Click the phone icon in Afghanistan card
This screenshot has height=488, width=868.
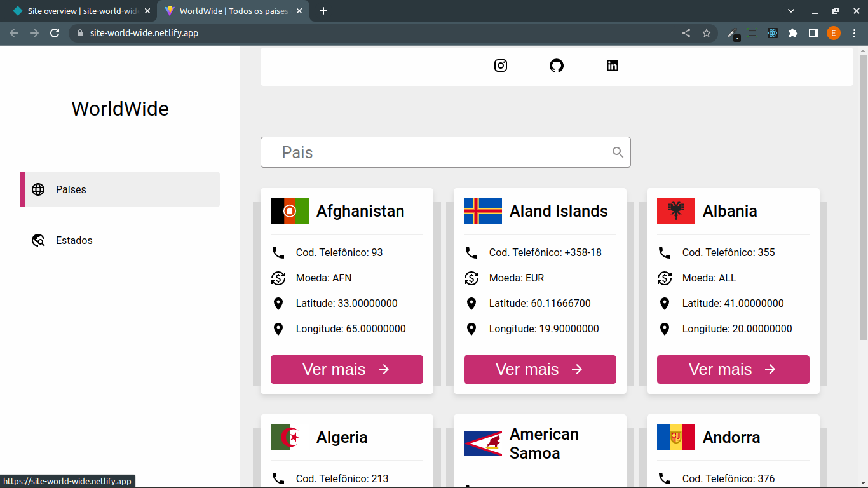point(278,252)
